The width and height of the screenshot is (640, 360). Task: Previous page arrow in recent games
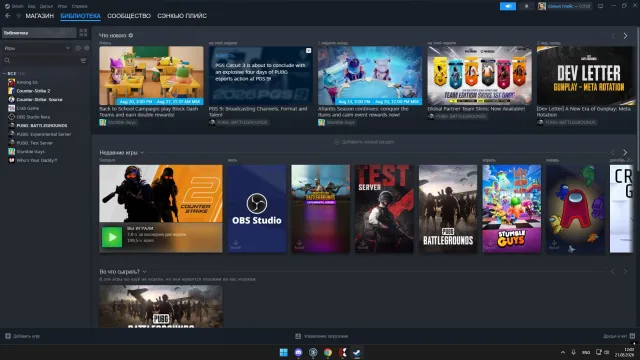pos(613,153)
